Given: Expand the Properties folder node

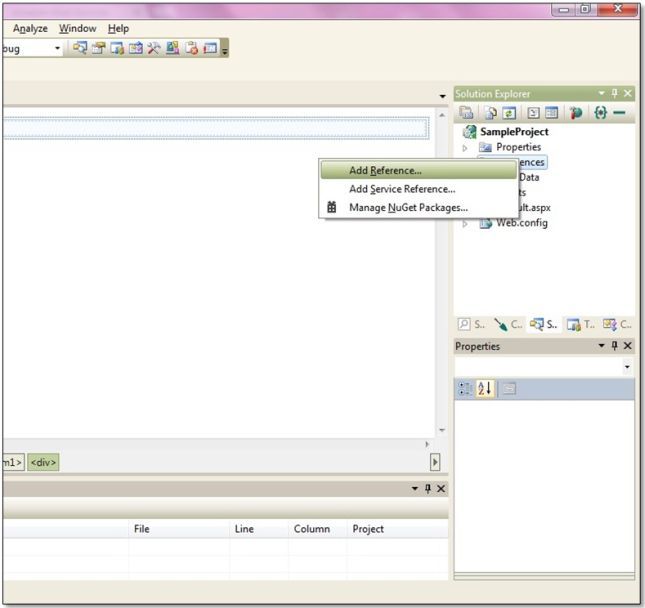Looking at the screenshot, I should pos(465,147).
